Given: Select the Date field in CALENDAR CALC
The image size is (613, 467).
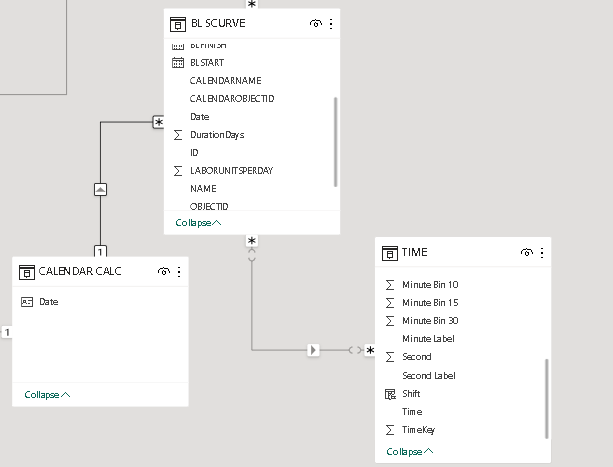Looking at the screenshot, I should click(48, 302).
